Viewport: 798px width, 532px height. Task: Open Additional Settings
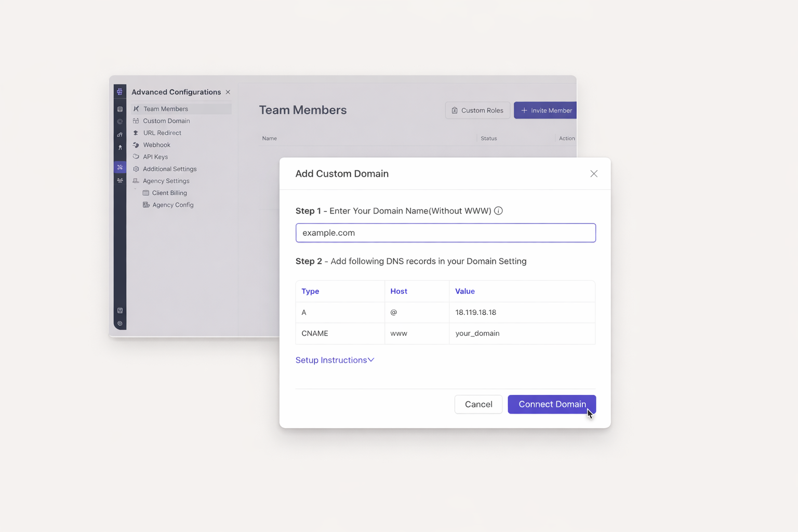coord(169,169)
